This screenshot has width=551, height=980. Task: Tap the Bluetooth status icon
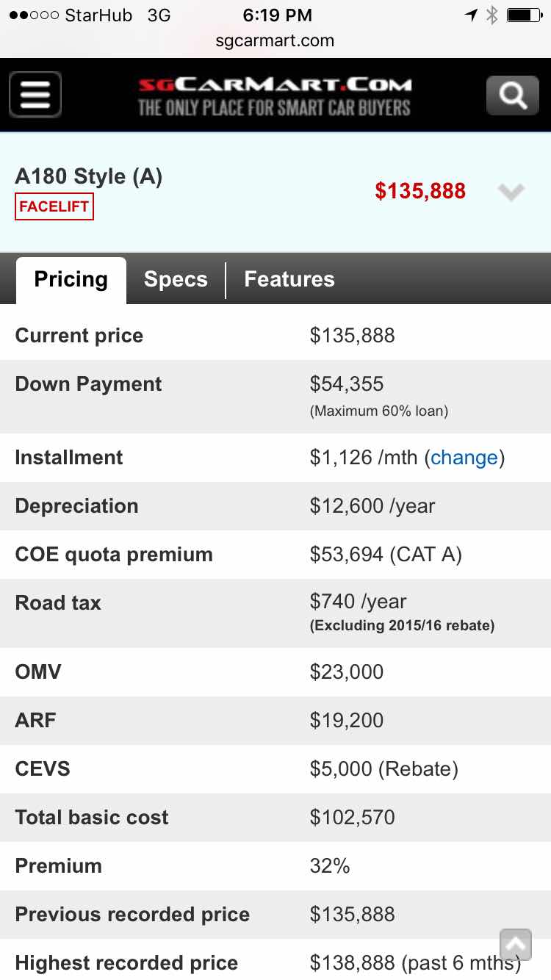pyautogui.click(x=491, y=15)
